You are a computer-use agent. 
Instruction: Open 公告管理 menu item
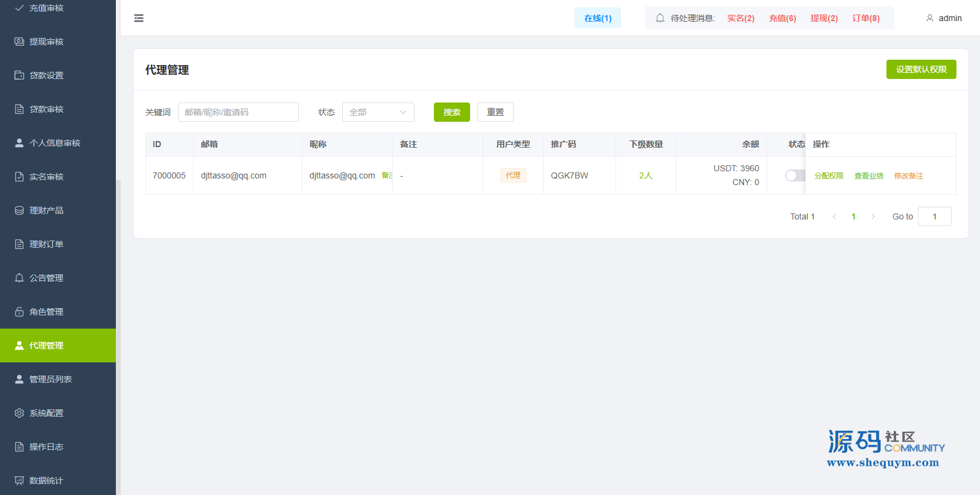point(58,278)
